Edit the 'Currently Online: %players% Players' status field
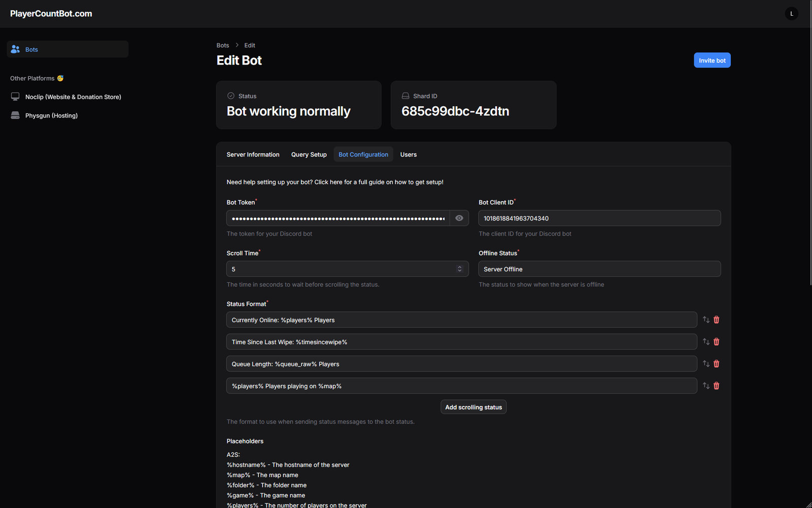Image resolution: width=812 pixels, height=508 pixels. pyautogui.click(x=461, y=320)
